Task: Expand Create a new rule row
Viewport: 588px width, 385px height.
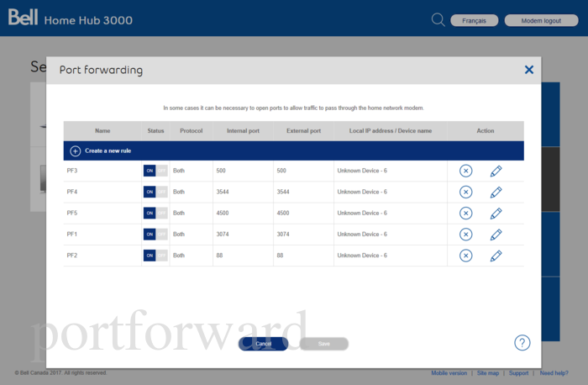Action: 101,150
